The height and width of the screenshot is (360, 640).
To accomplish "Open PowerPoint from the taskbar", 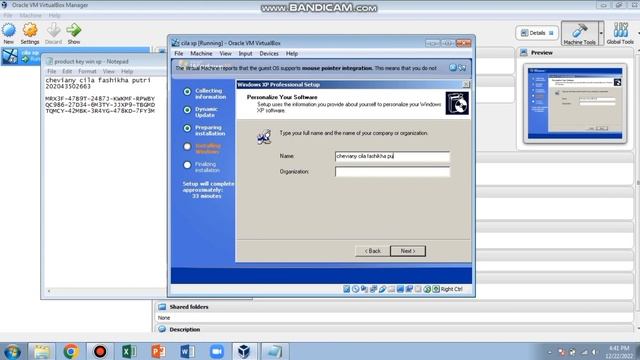I will 158,351.
